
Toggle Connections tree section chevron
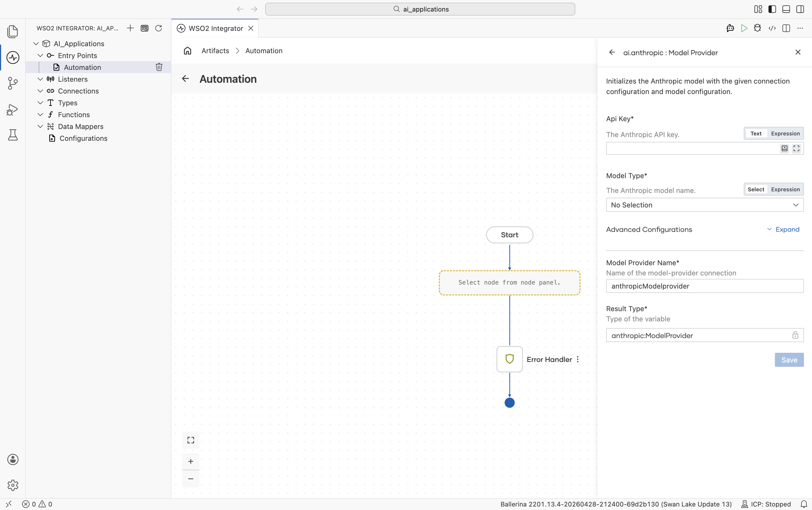(x=40, y=91)
